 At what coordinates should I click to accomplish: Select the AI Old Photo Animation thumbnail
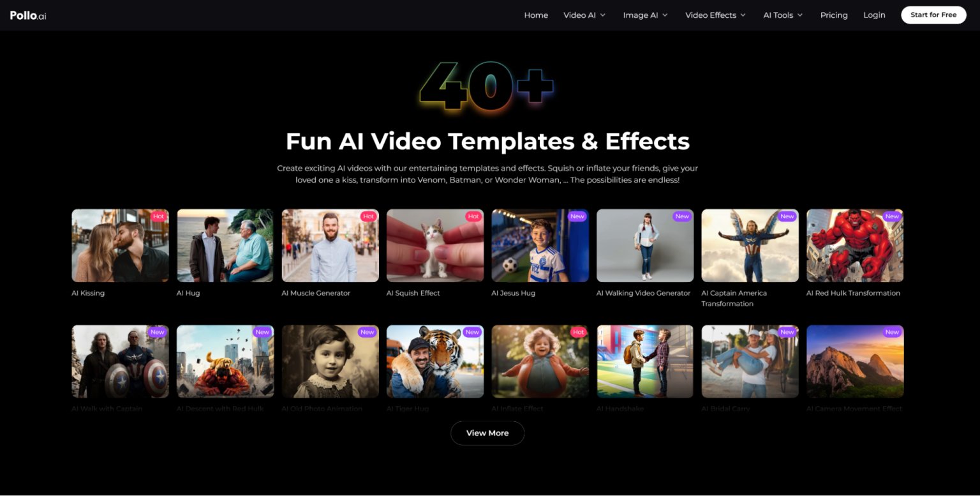[x=330, y=361]
